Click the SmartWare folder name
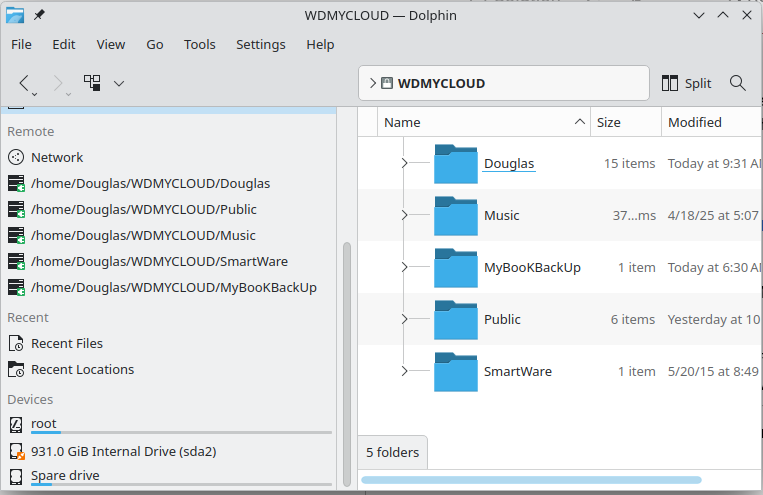The image size is (763, 495). [x=518, y=372]
